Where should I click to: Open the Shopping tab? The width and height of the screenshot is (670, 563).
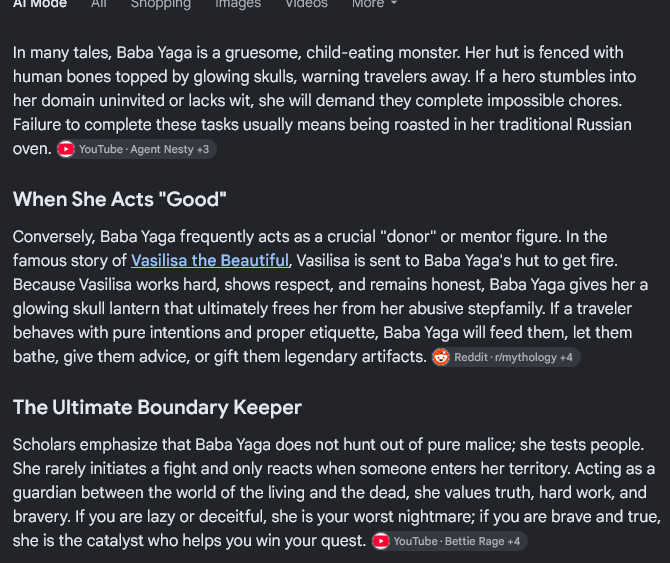click(161, 3)
